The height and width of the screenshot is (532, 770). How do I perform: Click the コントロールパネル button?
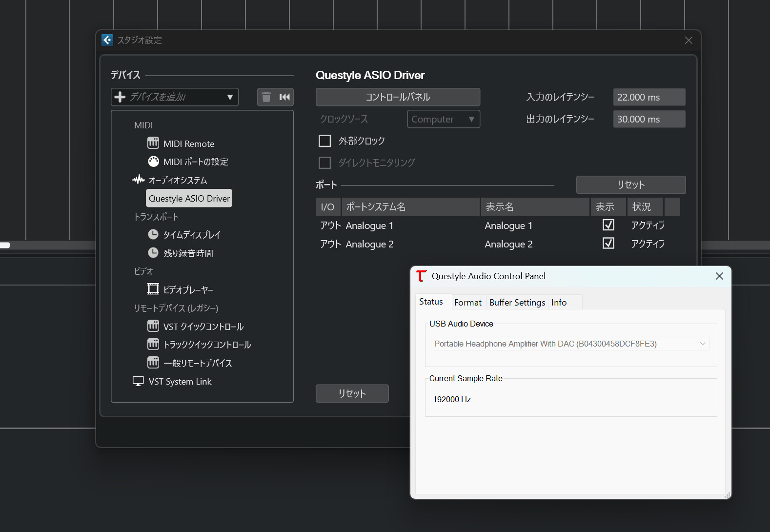(x=398, y=97)
